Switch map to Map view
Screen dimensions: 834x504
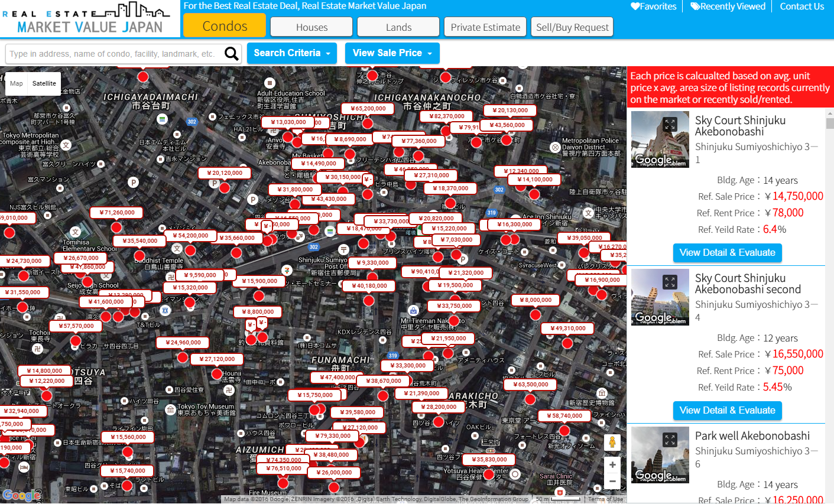point(17,83)
